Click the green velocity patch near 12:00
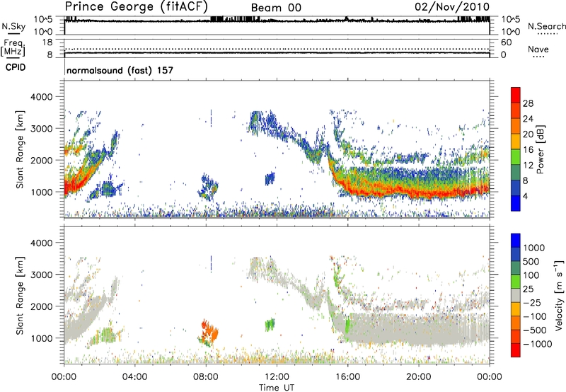The image size is (566, 392). 270,325
